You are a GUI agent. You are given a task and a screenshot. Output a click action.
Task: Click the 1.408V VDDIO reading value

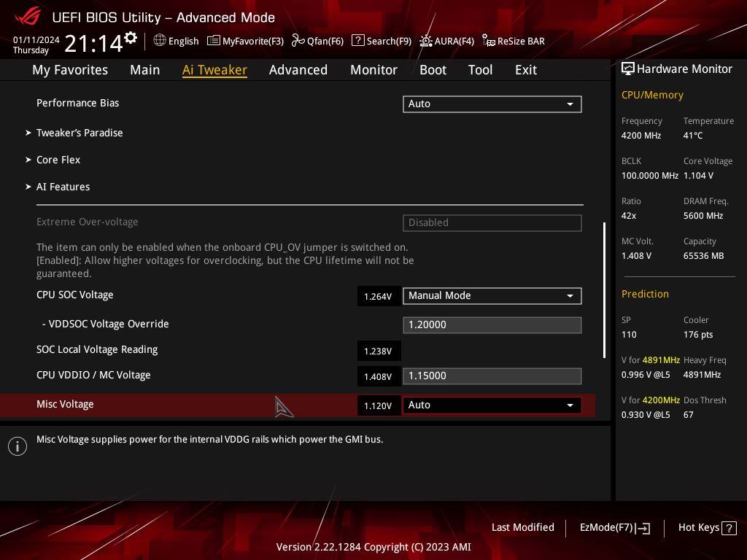point(379,377)
